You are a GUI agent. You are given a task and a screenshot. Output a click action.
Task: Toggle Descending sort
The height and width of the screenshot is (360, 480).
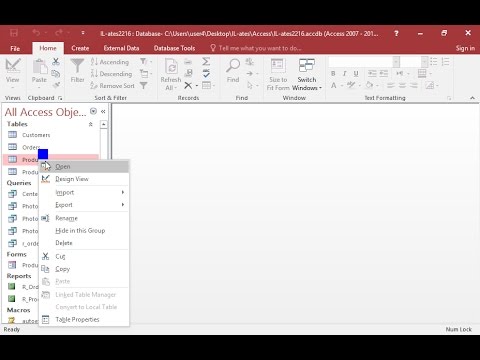coord(111,74)
